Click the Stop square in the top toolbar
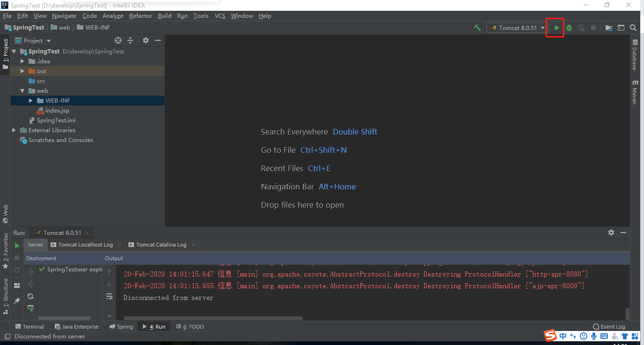 tap(593, 28)
